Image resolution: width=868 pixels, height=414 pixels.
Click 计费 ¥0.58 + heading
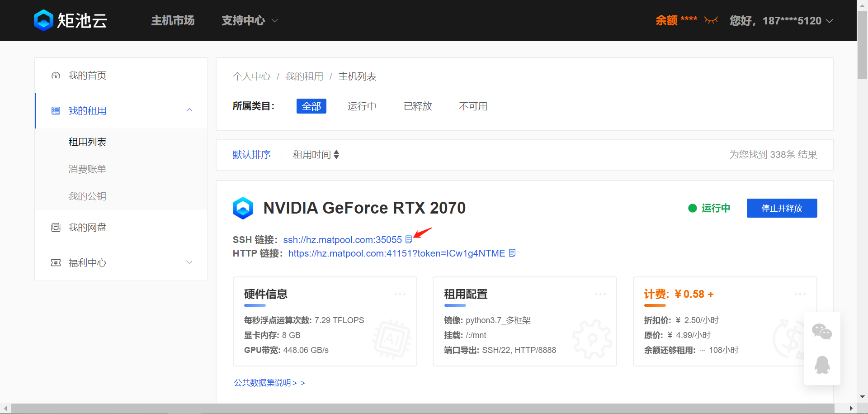(x=679, y=294)
